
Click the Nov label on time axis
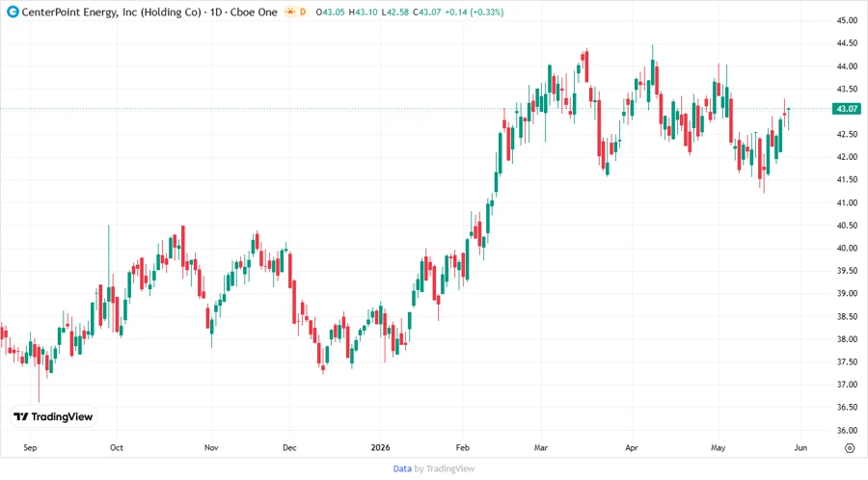click(211, 448)
